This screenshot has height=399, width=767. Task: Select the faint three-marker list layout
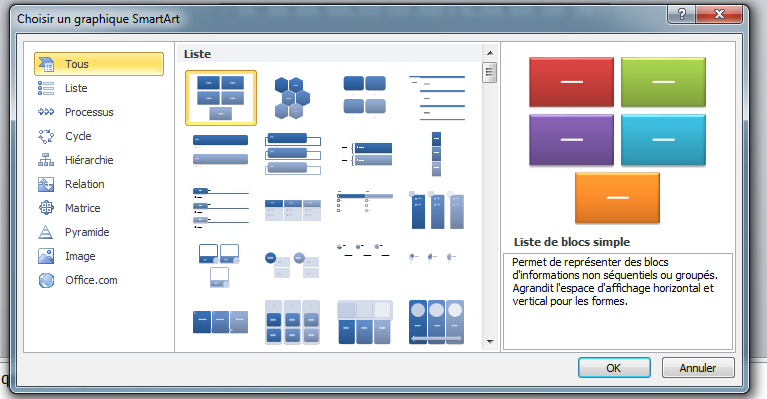[x=433, y=257]
